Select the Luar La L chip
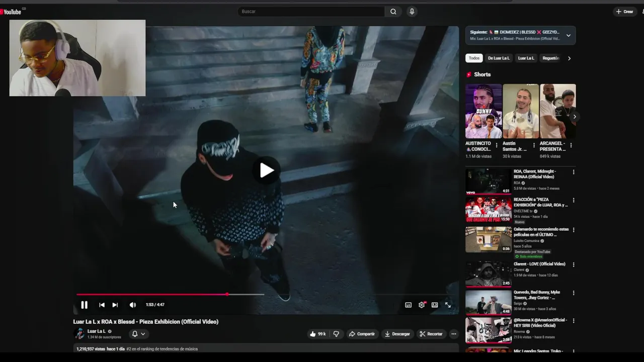This screenshot has height=362, width=644. click(526, 58)
